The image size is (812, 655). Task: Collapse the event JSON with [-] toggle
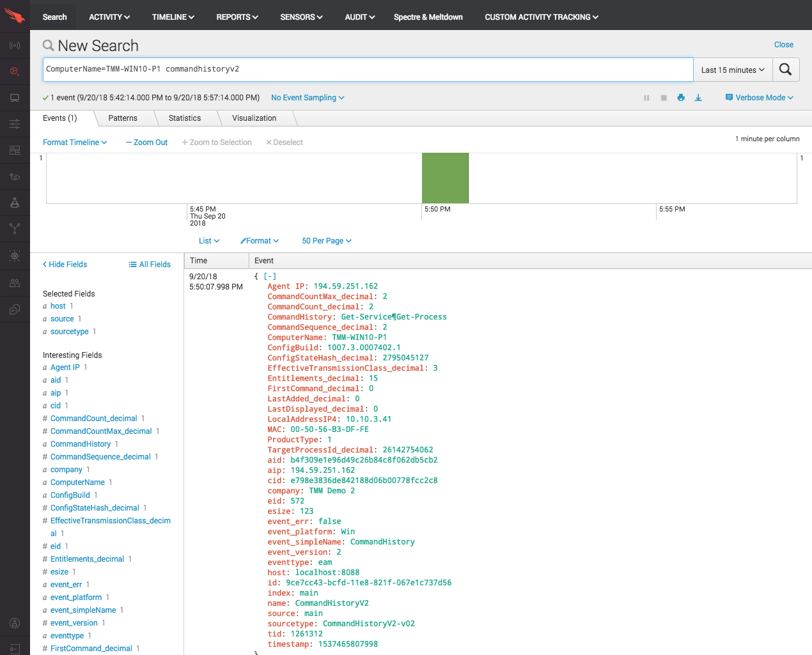[270, 276]
